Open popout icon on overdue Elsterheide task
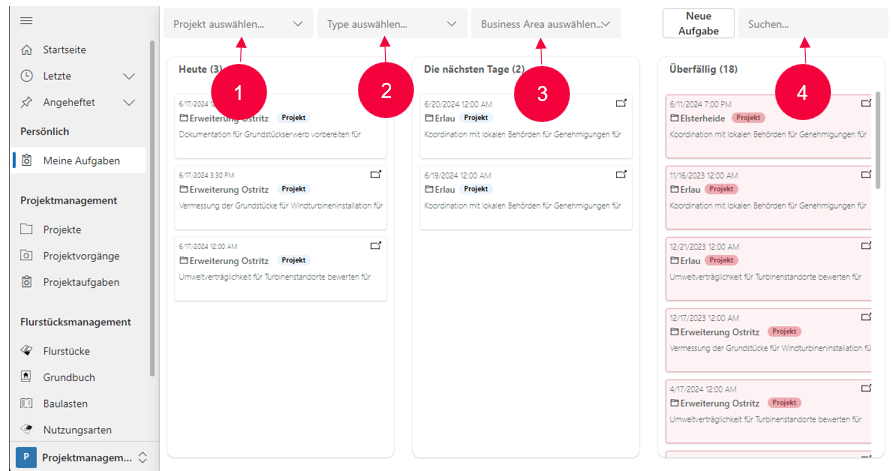The width and height of the screenshot is (891, 471). tap(867, 103)
